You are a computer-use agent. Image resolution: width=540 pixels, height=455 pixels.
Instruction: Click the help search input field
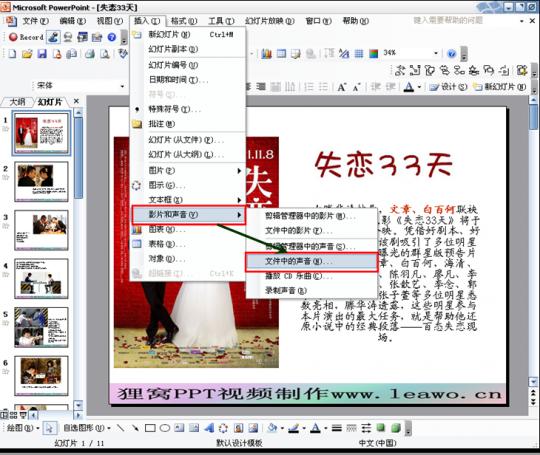click(465, 20)
